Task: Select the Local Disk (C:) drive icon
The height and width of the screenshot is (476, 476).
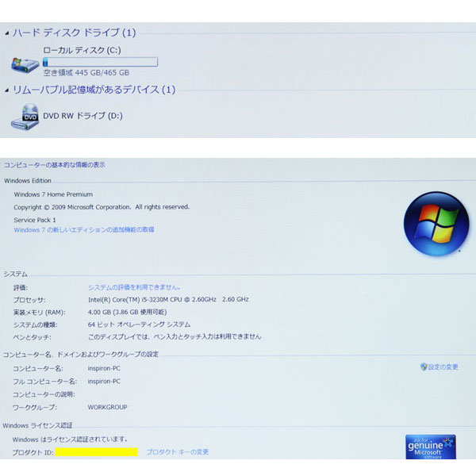Action: tap(25, 65)
